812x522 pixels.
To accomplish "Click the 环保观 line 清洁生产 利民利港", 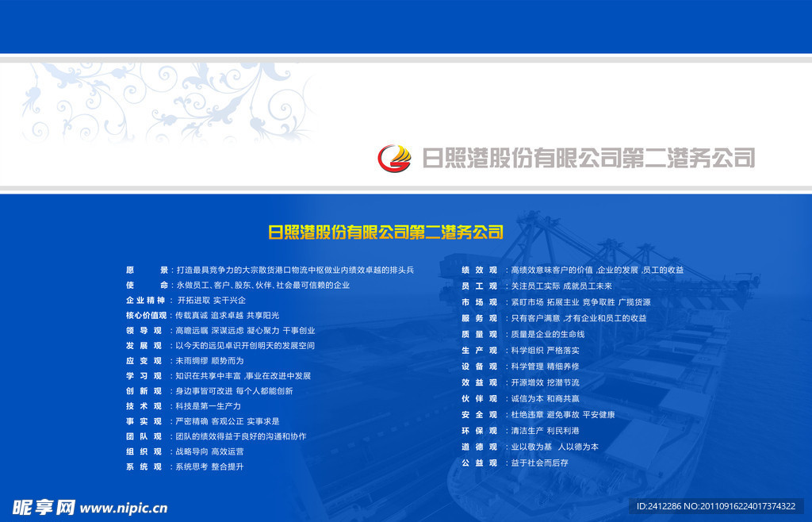I will [520, 430].
